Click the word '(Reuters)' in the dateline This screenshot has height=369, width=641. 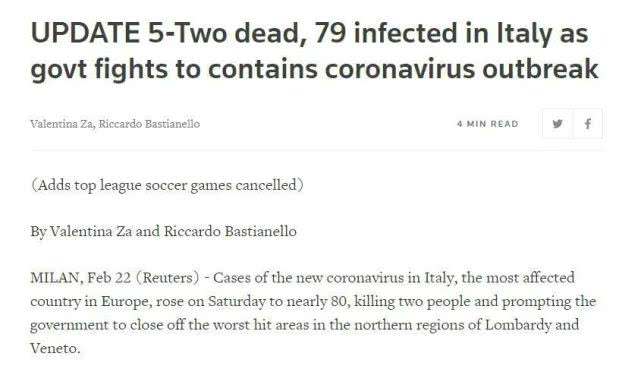pos(167,278)
